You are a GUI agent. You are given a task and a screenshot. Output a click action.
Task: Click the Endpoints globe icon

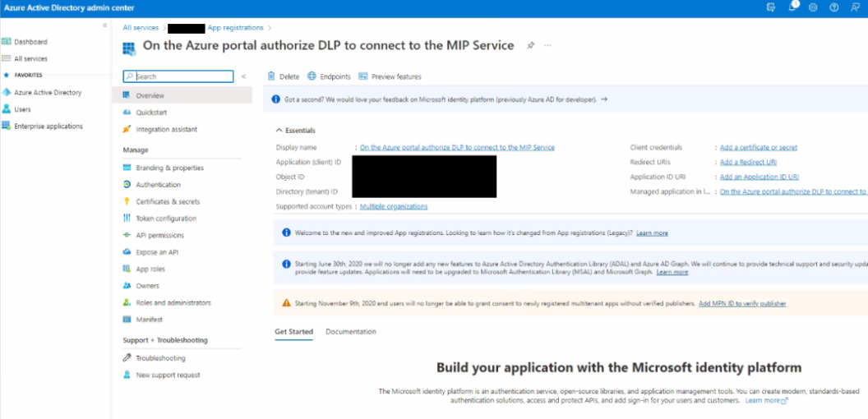(x=312, y=76)
